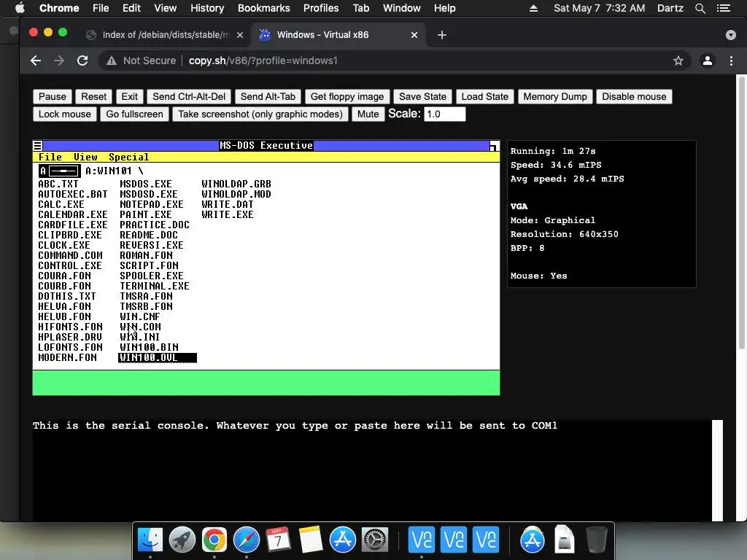747x560 pixels.
Task: Click Save State button
Action: 422,97
